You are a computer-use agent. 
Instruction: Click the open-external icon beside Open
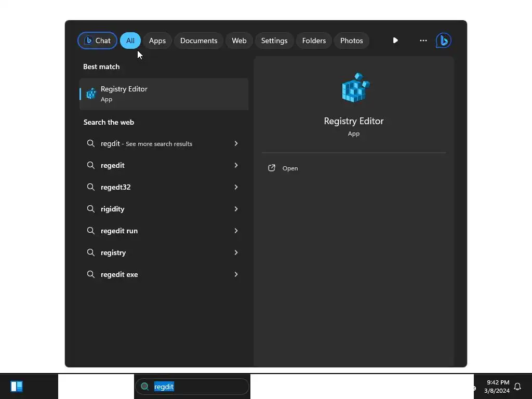click(x=271, y=168)
